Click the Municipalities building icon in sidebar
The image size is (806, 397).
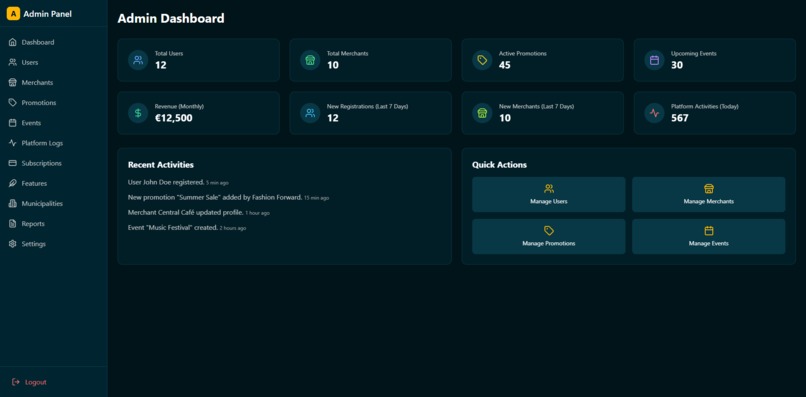click(13, 204)
